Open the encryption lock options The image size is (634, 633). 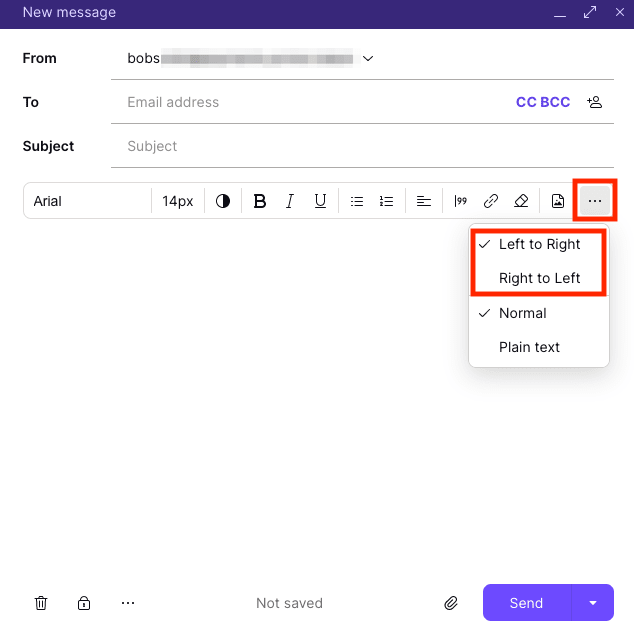click(84, 603)
